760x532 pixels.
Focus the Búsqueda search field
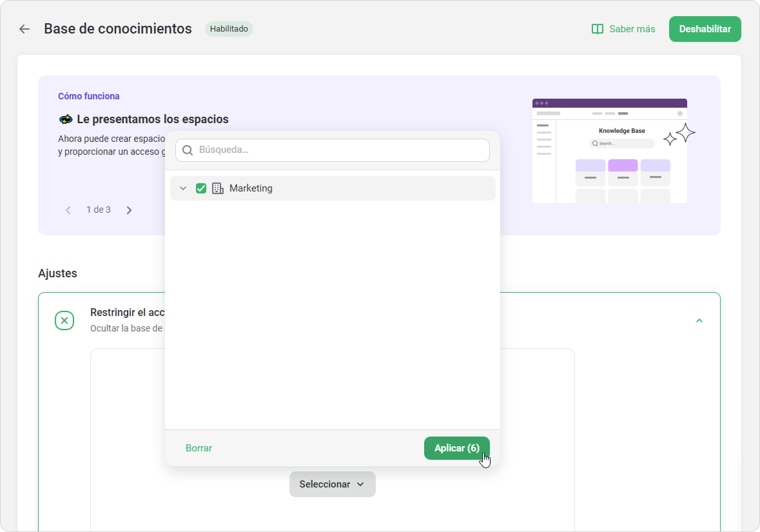point(342,150)
